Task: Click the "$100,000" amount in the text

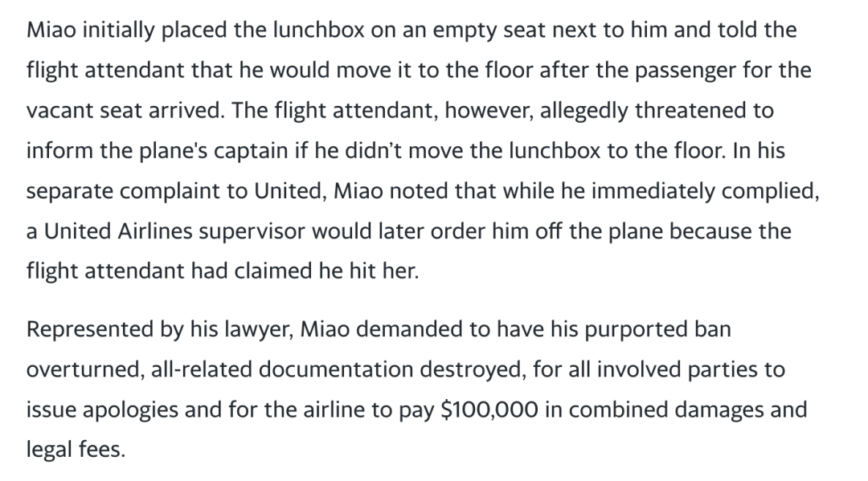Action: pyautogui.click(x=489, y=410)
